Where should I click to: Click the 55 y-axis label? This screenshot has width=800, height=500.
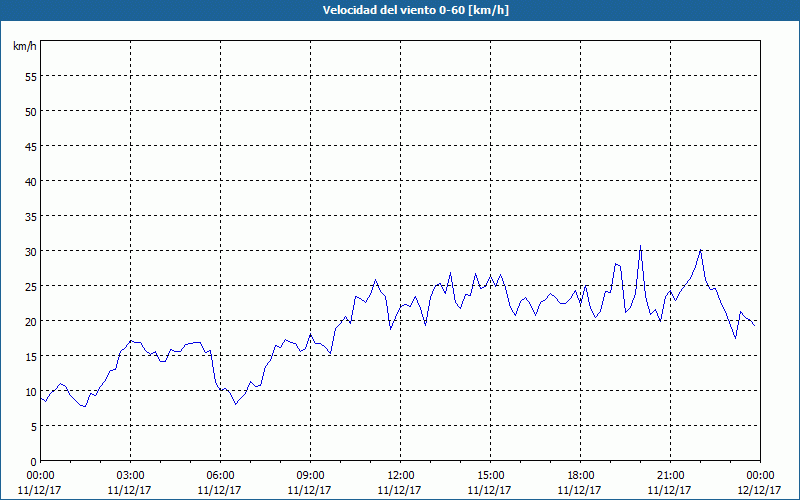tap(31, 77)
